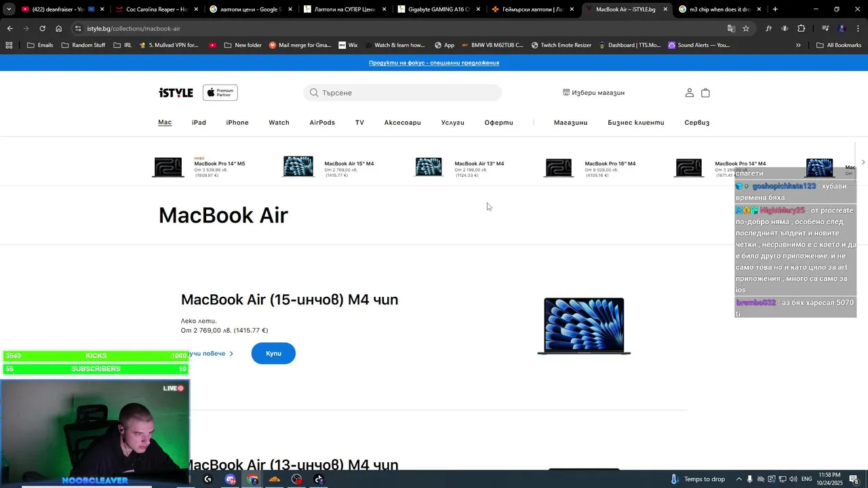The image size is (868, 488).
Task: Open Temps to drop weather widget
Action: pyautogui.click(x=698, y=479)
